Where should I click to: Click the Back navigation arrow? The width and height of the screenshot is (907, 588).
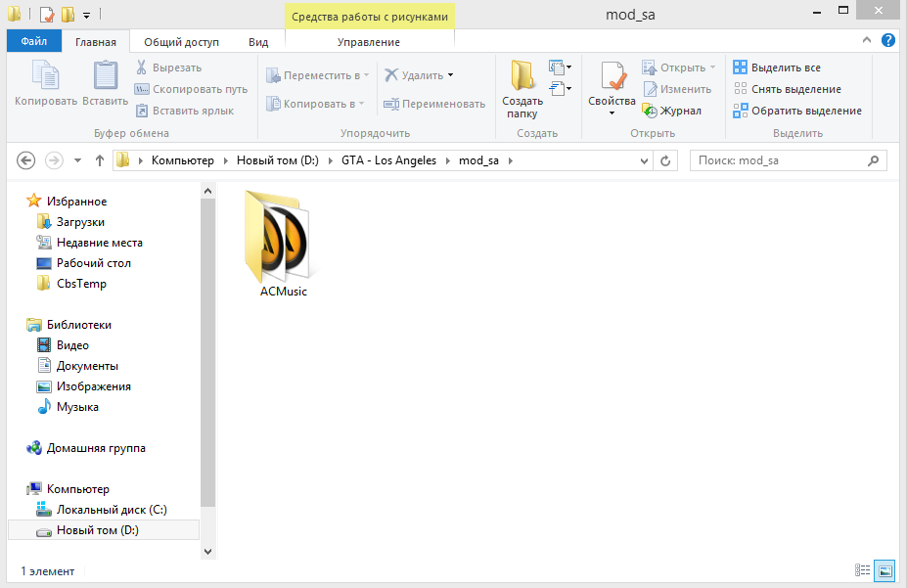tap(26, 160)
